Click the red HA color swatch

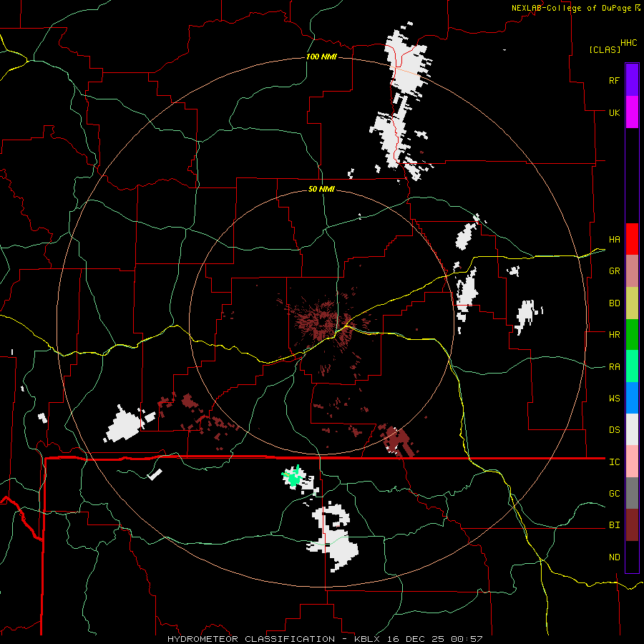(x=632, y=239)
